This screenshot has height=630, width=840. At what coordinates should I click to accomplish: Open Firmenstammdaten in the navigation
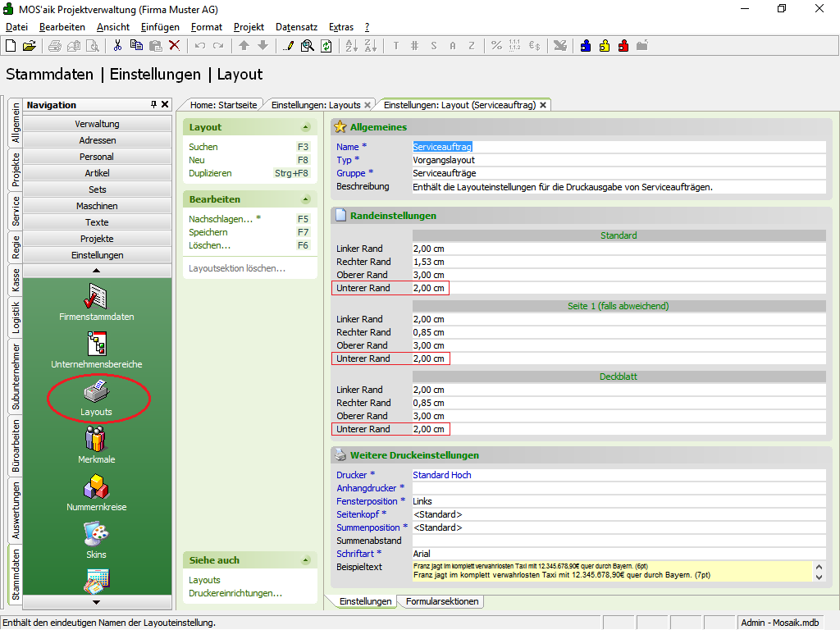(97, 302)
